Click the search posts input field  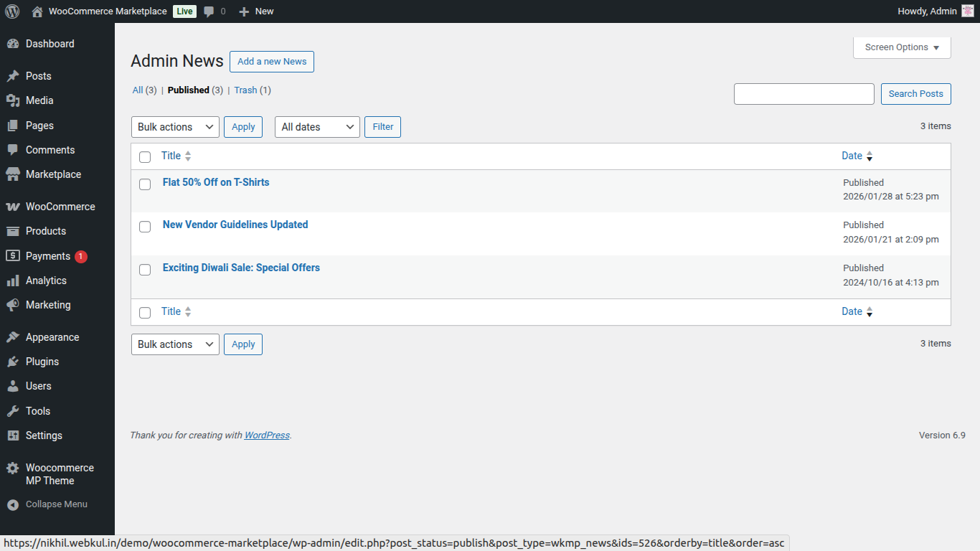tap(804, 94)
